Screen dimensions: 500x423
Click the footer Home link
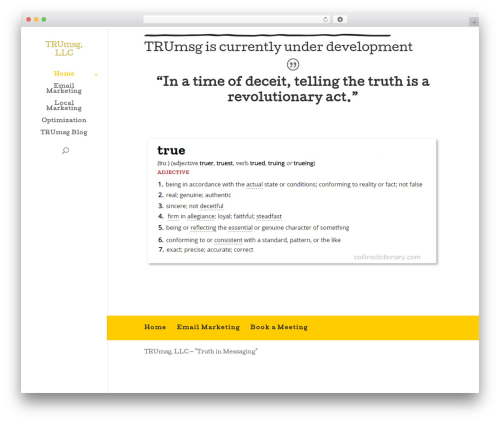(155, 327)
